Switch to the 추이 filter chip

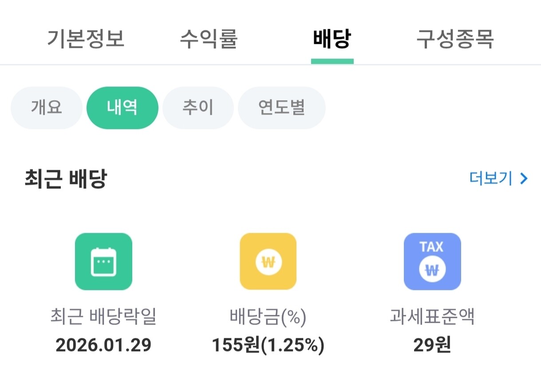click(x=198, y=108)
